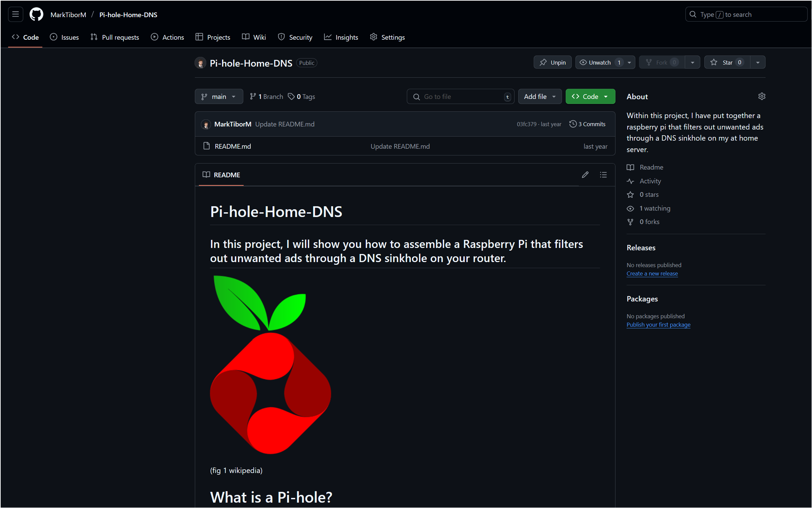Click the MarkTiborM avatar on the commit

[x=206, y=124]
